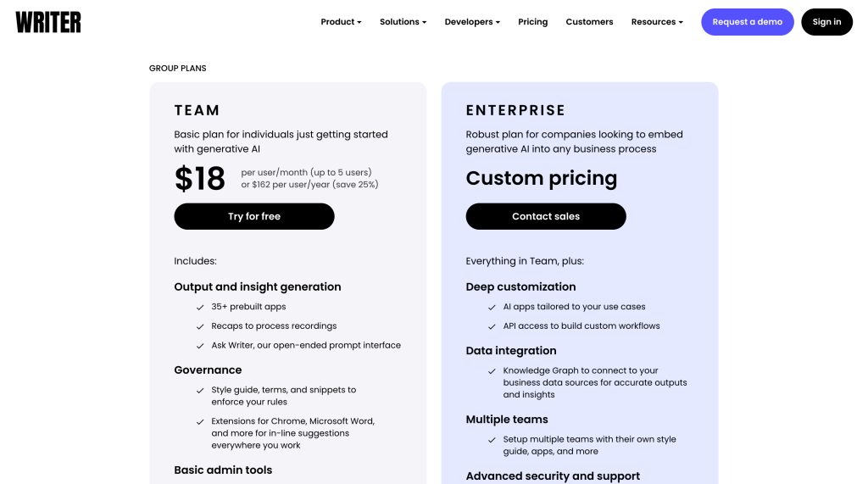Expand the Developers dropdown menu
This screenshot has width=868, height=484.
click(x=472, y=22)
